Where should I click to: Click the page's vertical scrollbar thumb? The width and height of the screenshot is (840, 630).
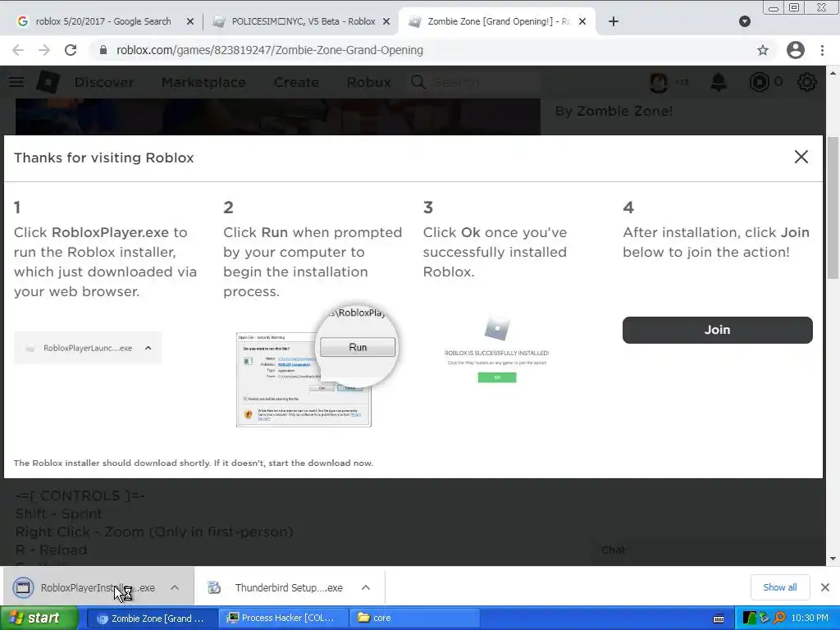pos(833,208)
